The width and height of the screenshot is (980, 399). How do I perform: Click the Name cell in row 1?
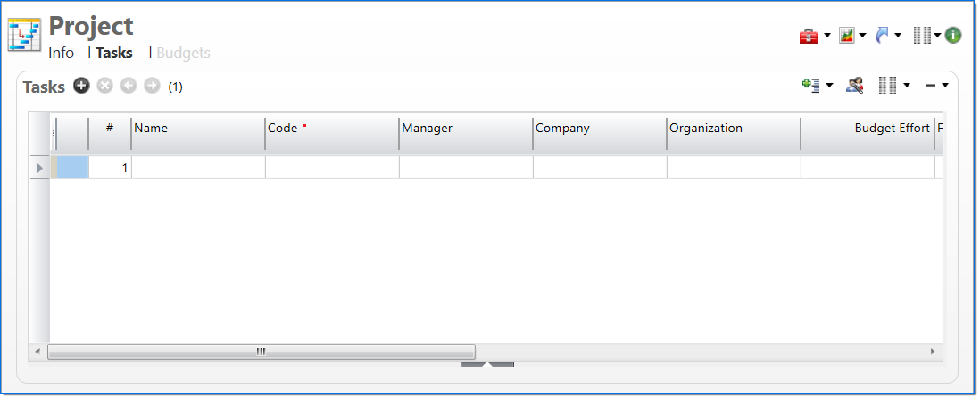(197, 168)
